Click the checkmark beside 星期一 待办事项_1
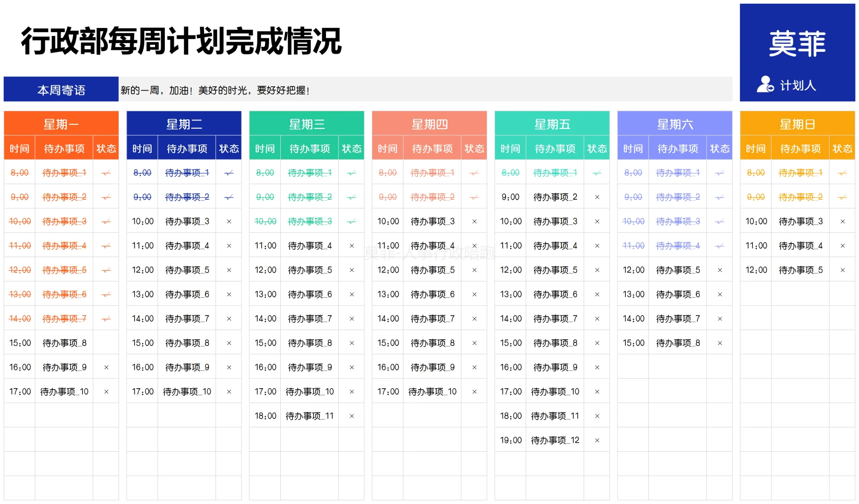 (106, 172)
